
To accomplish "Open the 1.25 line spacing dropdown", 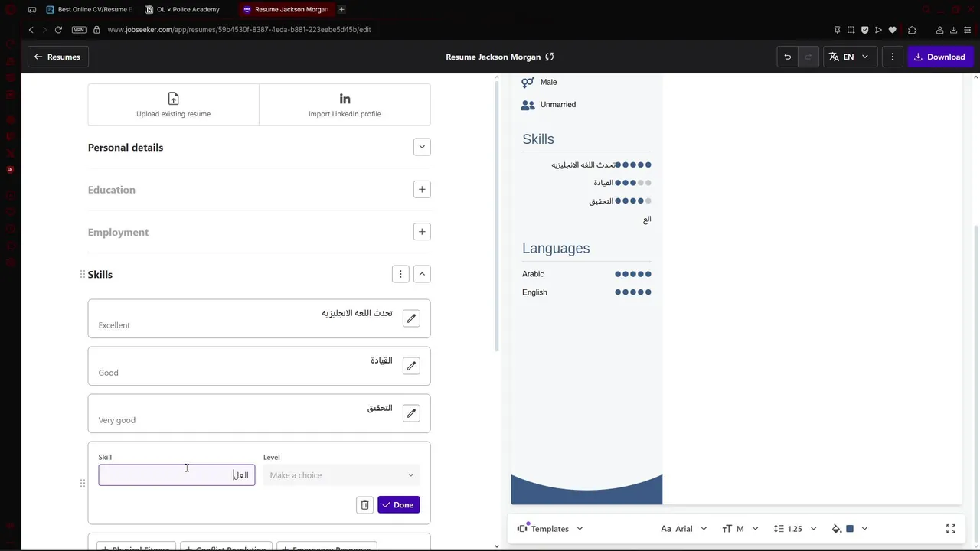I will pyautogui.click(x=795, y=529).
